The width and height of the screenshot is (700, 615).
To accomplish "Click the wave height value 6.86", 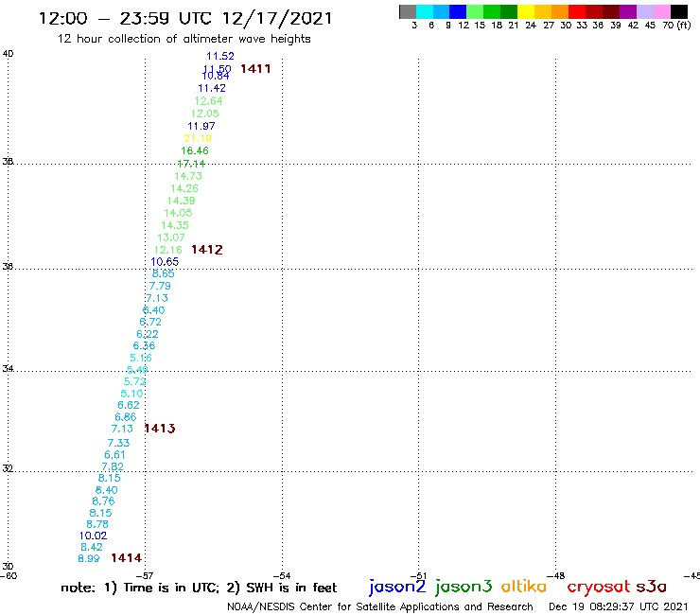I will pyautogui.click(x=126, y=416).
